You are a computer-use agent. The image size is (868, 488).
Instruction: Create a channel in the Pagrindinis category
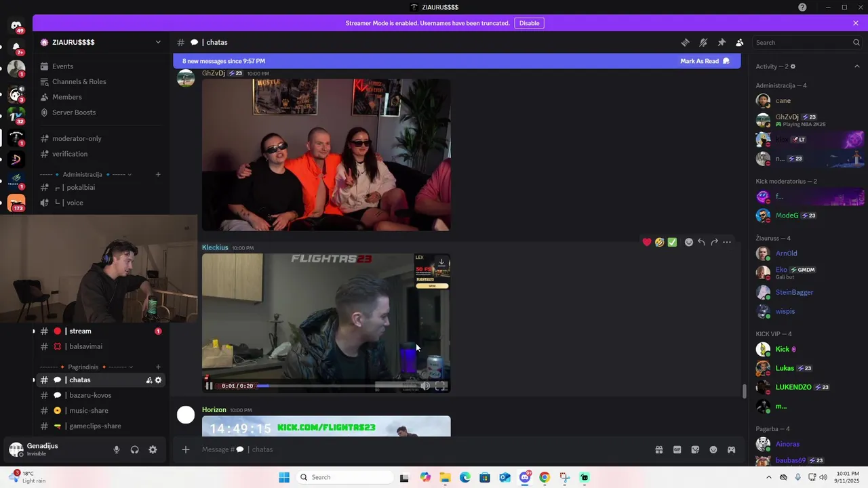pos(158,367)
